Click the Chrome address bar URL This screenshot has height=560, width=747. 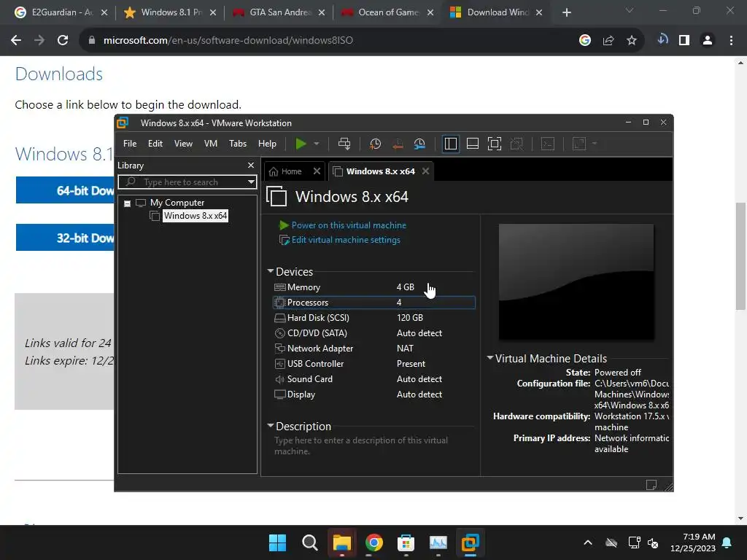228,41
